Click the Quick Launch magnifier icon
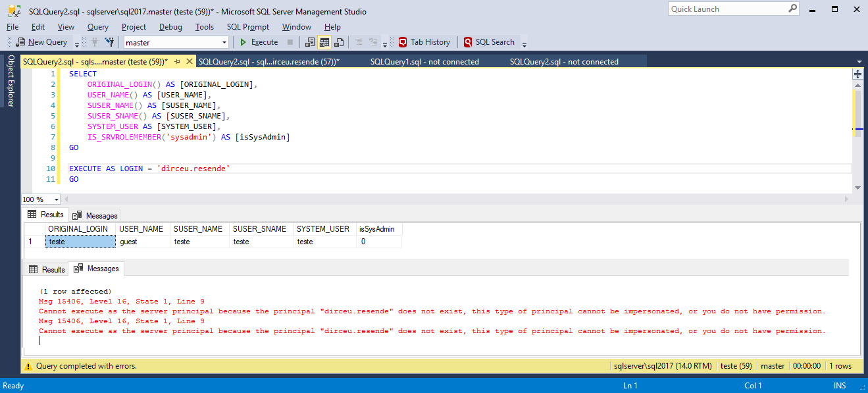 click(793, 8)
